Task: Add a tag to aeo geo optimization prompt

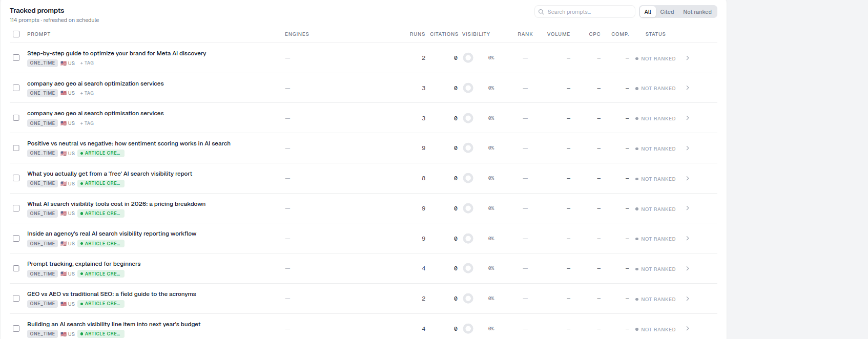Action: pos(87,93)
